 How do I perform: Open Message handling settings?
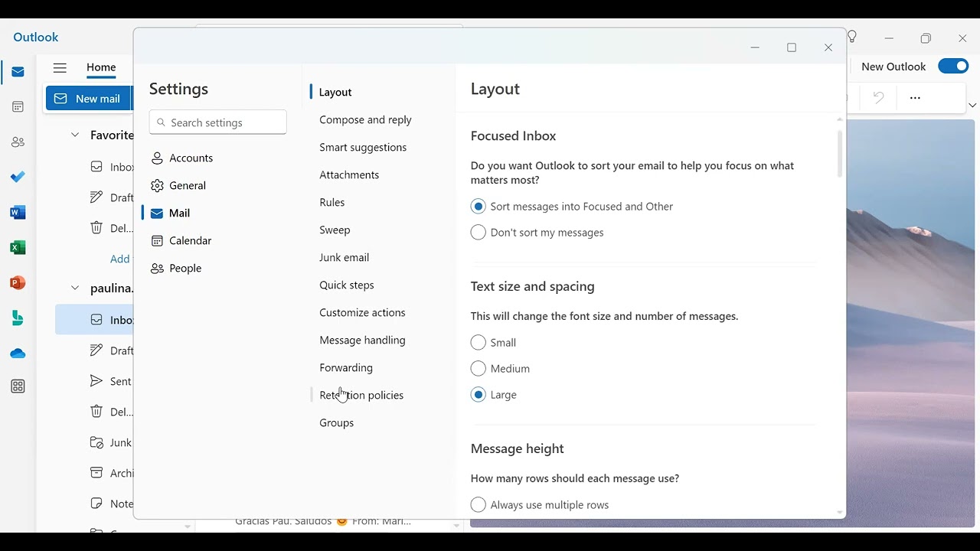point(362,340)
